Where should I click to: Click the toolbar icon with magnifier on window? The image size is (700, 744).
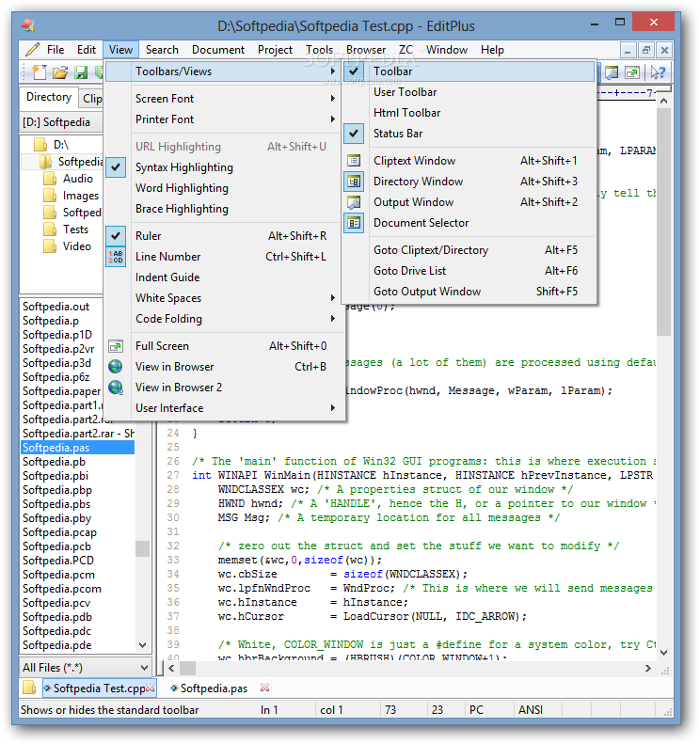point(612,72)
